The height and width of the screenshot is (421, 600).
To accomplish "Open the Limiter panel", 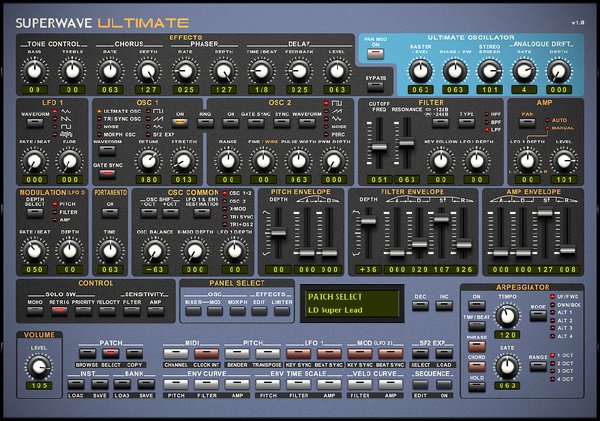I will point(282,310).
